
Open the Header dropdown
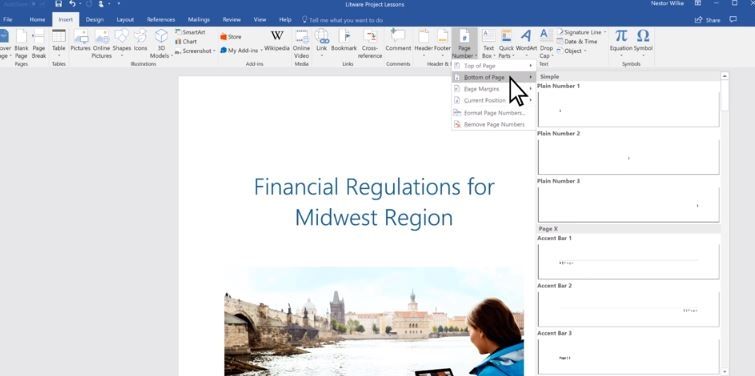click(x=424, y=42)
